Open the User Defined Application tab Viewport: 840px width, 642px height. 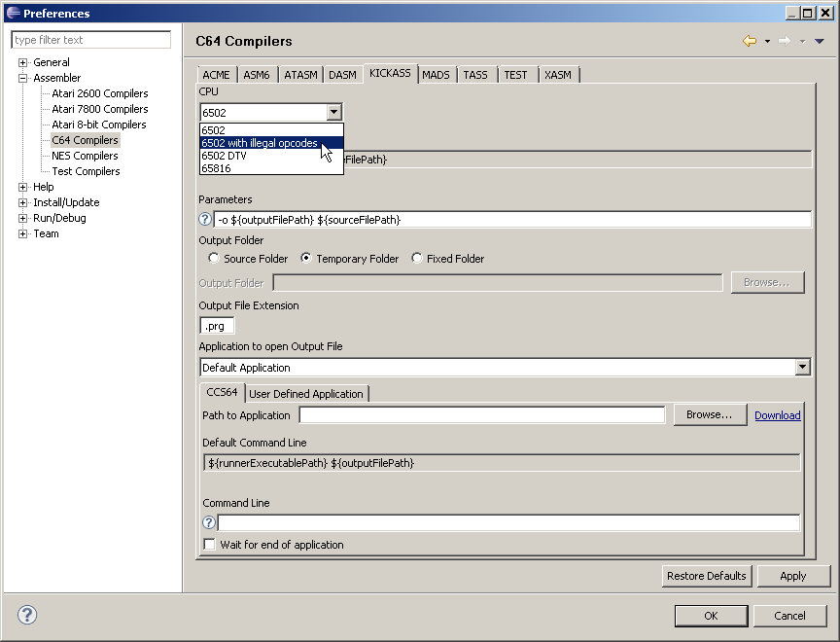[306, 394]
